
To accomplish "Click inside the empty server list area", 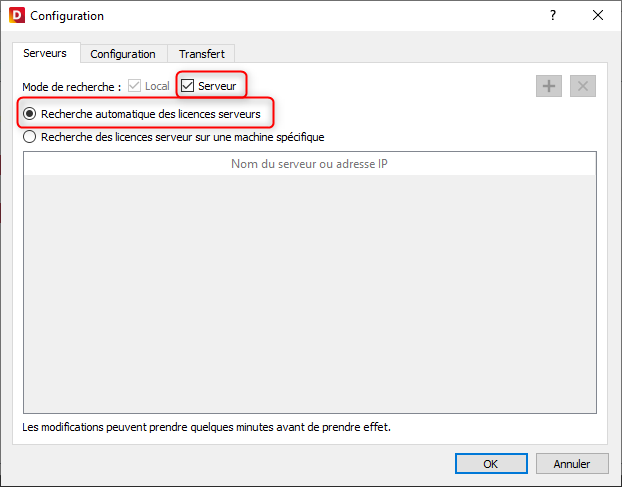I will (309, 293).
